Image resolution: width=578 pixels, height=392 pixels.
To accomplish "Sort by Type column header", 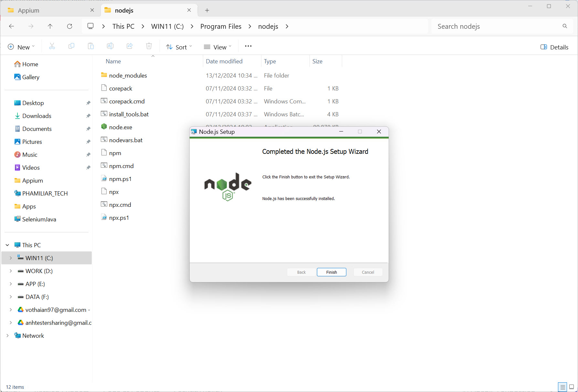I will (285, 61).
